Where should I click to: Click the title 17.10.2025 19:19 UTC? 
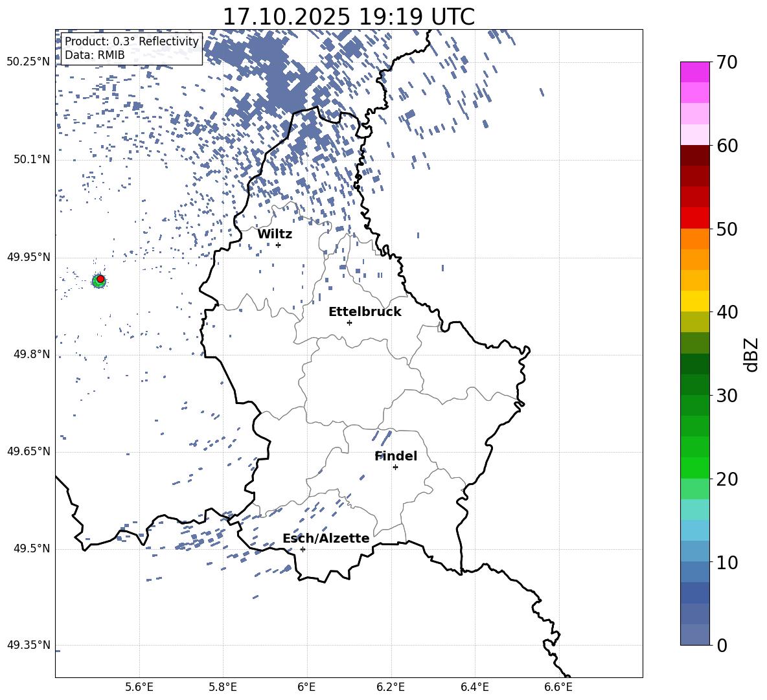pos(349,17)
